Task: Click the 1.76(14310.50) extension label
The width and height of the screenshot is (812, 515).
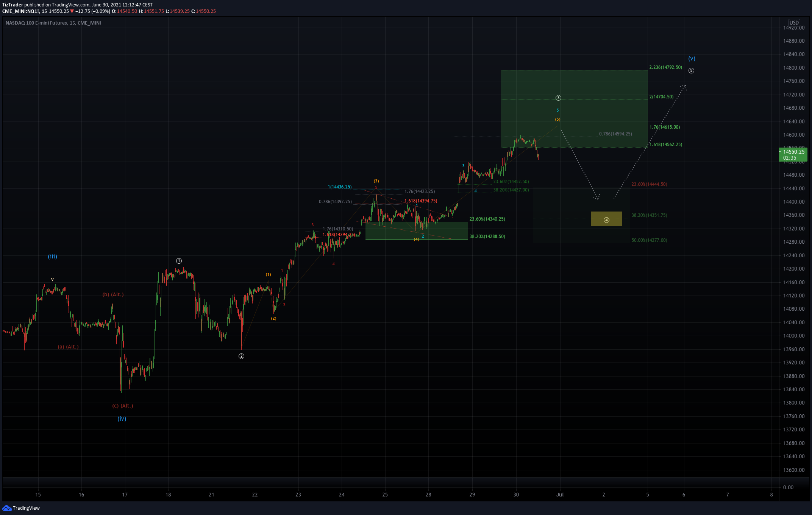Action: [x=338, y=229]
